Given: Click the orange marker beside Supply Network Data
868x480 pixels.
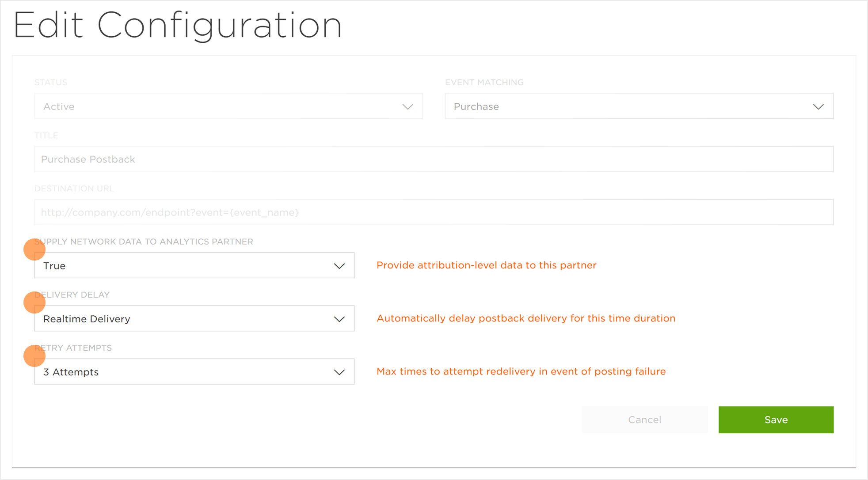Looking at the screenshot, I should 34,249.
